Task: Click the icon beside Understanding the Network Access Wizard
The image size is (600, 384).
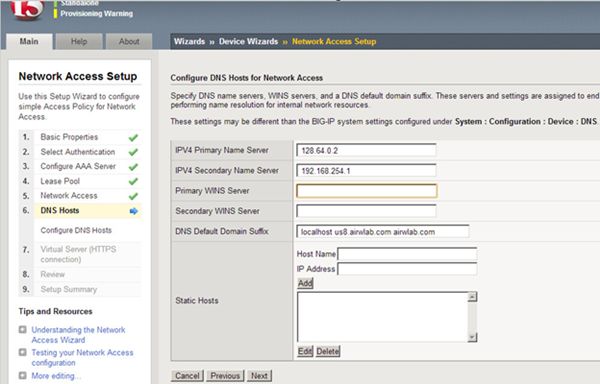Action: click(23, 330)
